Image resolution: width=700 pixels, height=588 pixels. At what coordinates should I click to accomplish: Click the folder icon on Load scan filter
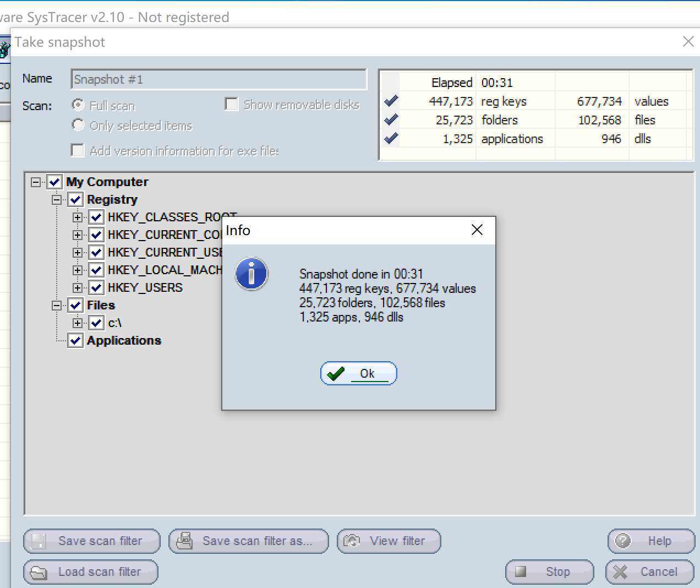point(39,573)
